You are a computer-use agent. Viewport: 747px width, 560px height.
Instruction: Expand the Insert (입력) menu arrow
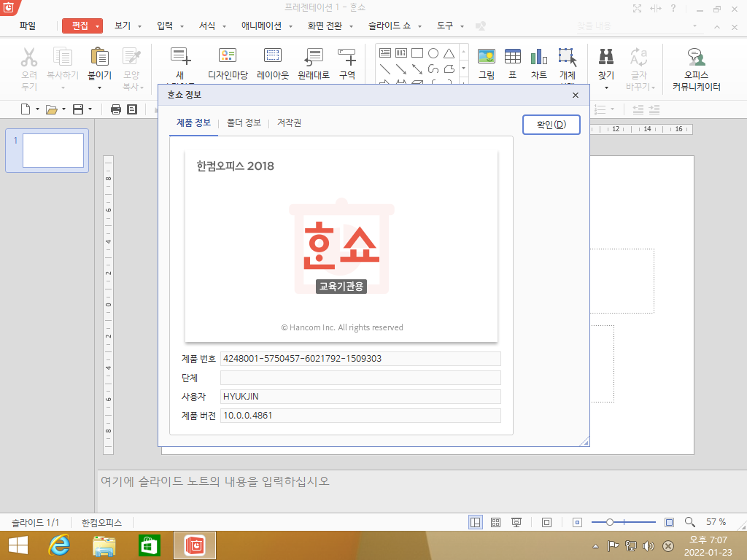[x=182, y=27]
